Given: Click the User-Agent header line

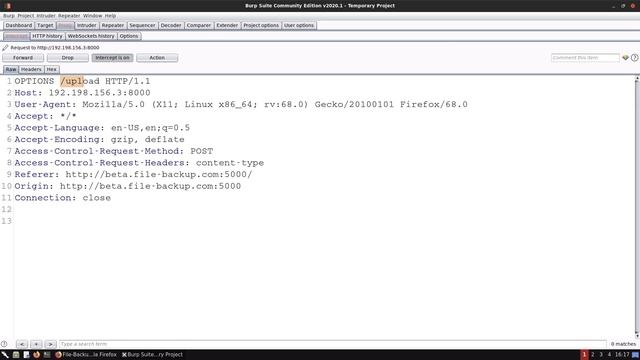Looking at the screenshot, I should pos(241,104).
